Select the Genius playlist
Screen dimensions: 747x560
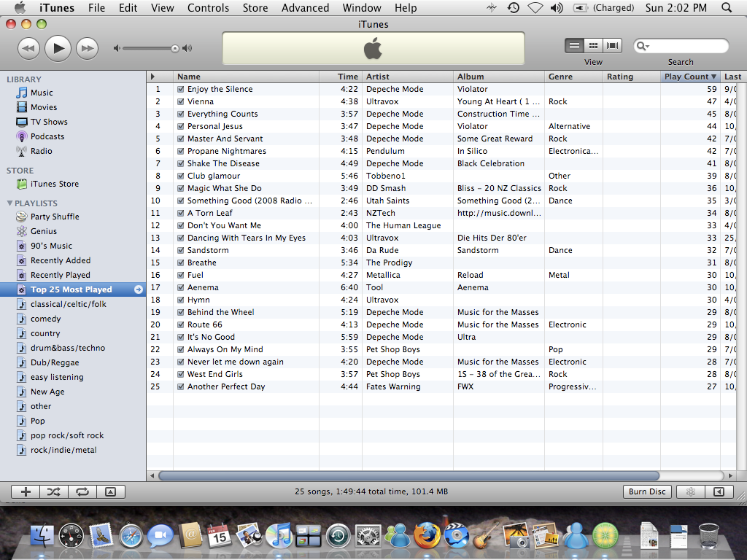click(73, 231)
